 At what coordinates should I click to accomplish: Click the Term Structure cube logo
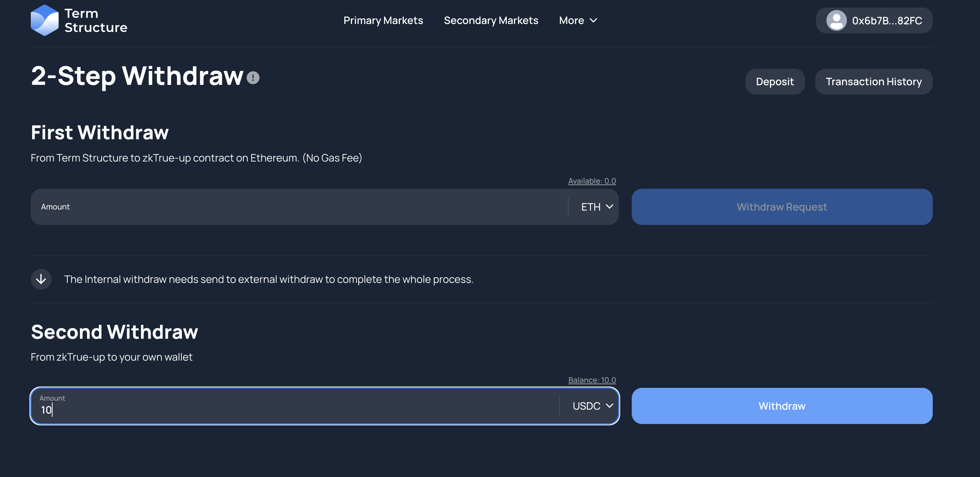[44, 20]
